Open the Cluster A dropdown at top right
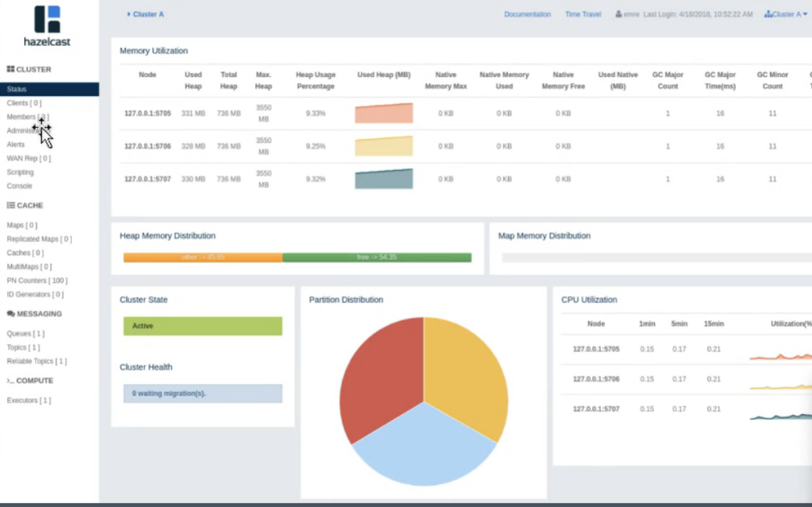Image resolution: width=812 pixels, height=507 pixels. coord(786,14)
